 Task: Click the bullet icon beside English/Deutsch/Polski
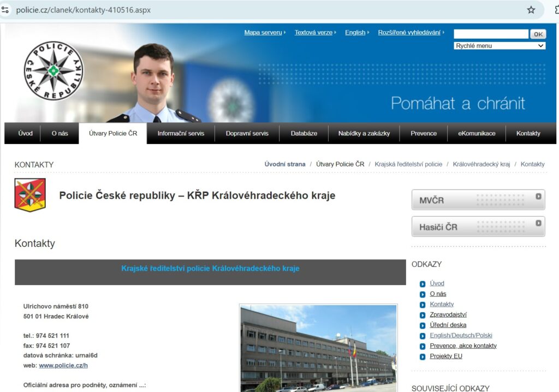click(423, 336)
